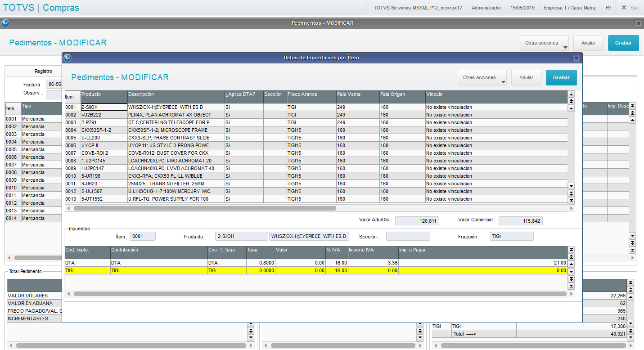Click the Valor Adu/Dls field

point(417,221)
